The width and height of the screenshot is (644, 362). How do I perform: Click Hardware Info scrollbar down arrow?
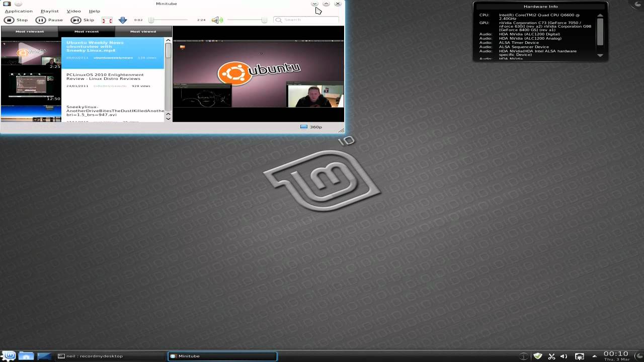pos(600,55)
